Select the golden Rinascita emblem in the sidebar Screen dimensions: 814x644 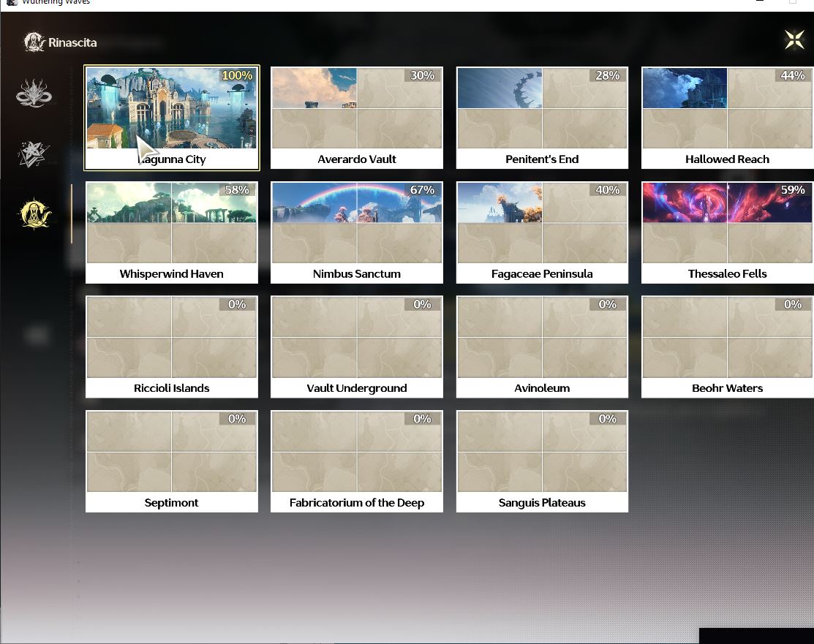coord(35,213)
